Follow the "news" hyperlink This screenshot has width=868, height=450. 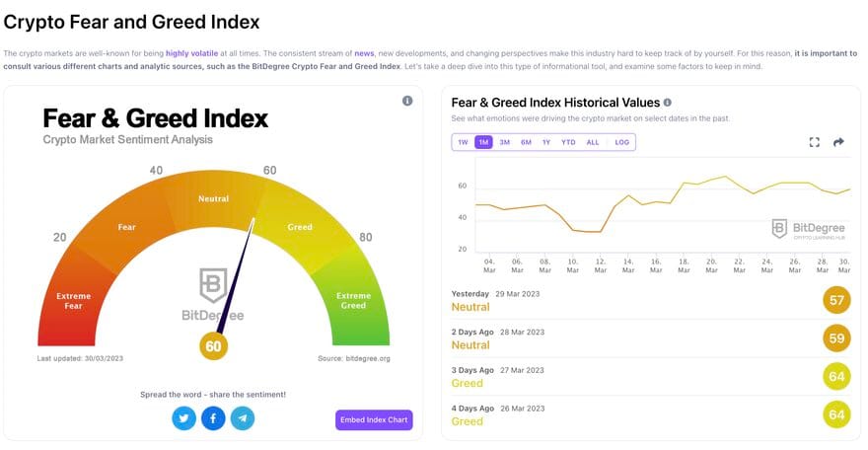pos(365,52)
